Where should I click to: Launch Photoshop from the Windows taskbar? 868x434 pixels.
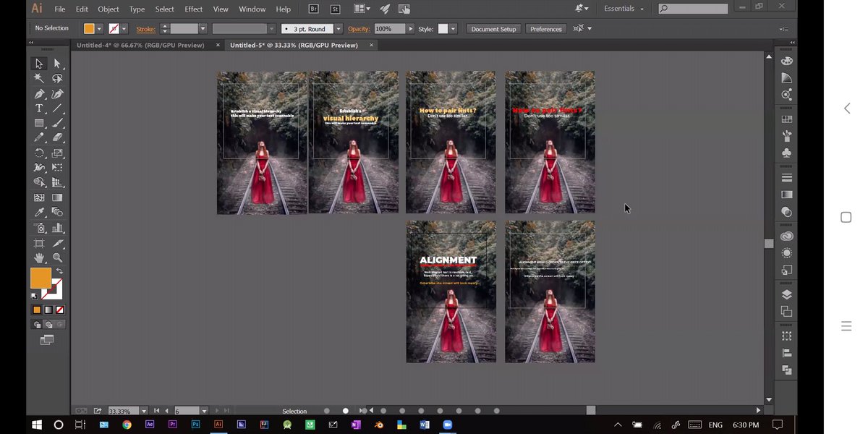pyautogui.click(x=195, y=425)
